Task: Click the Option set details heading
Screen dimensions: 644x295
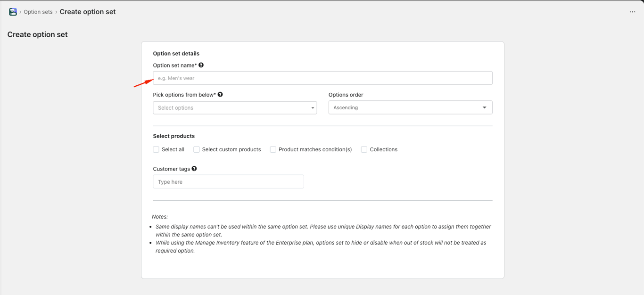Action: 176,53
